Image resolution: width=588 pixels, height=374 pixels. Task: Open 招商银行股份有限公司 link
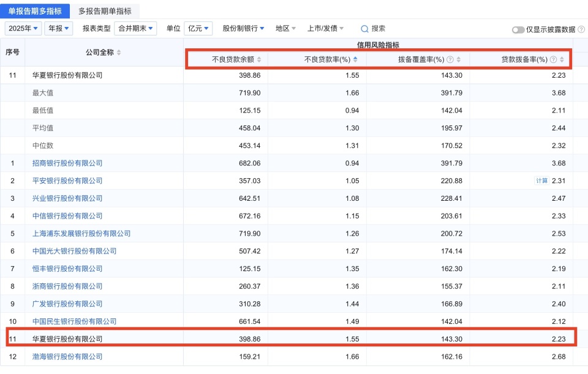click(x=67, y=163)
